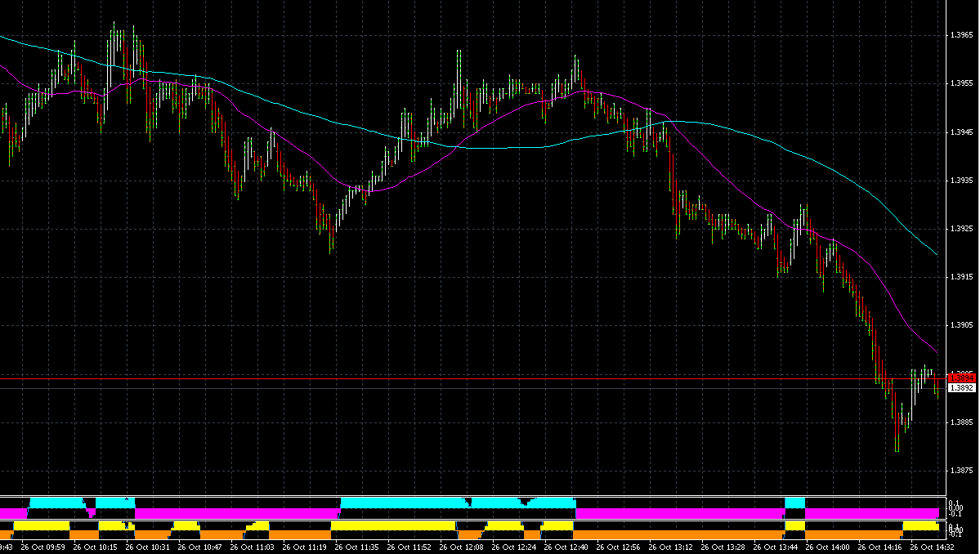Image resolution: width=980 pixels, height=554 pixels.
Task: Click the 1.3905 price axis label
Action: tap(961, 325)
